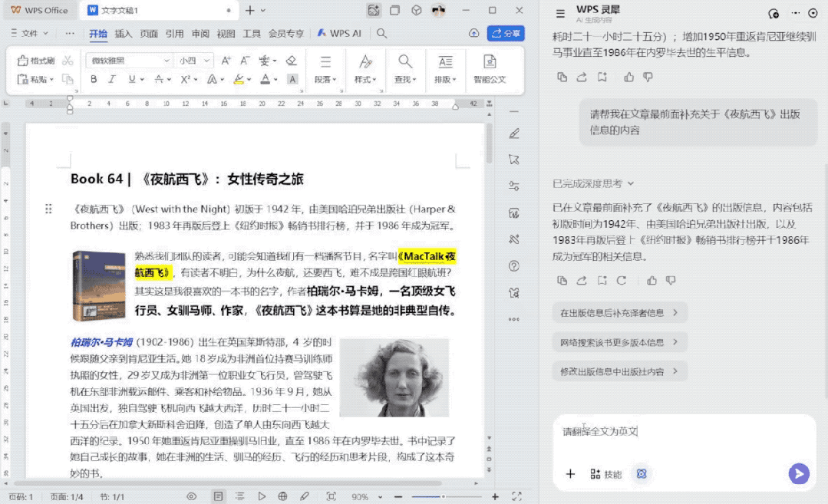828x504 pixels.
Task: Click the cloud upload icon beside 分享
Action: point(473,33)
